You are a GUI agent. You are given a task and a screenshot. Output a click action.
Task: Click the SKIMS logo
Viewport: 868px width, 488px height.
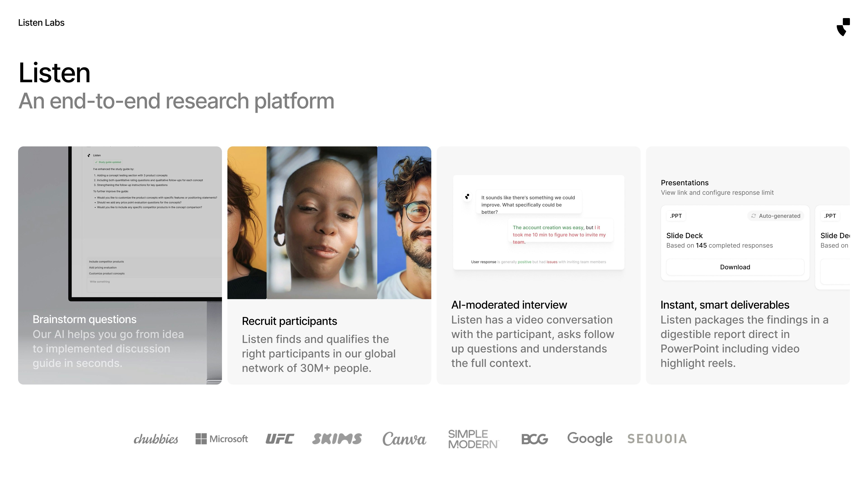coord(337,439)
